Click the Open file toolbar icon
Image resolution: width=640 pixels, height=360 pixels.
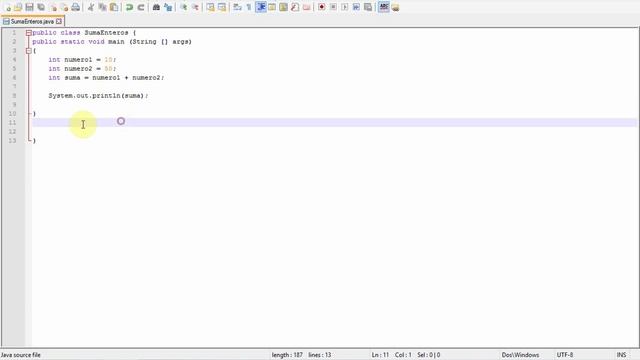[18, 7]
